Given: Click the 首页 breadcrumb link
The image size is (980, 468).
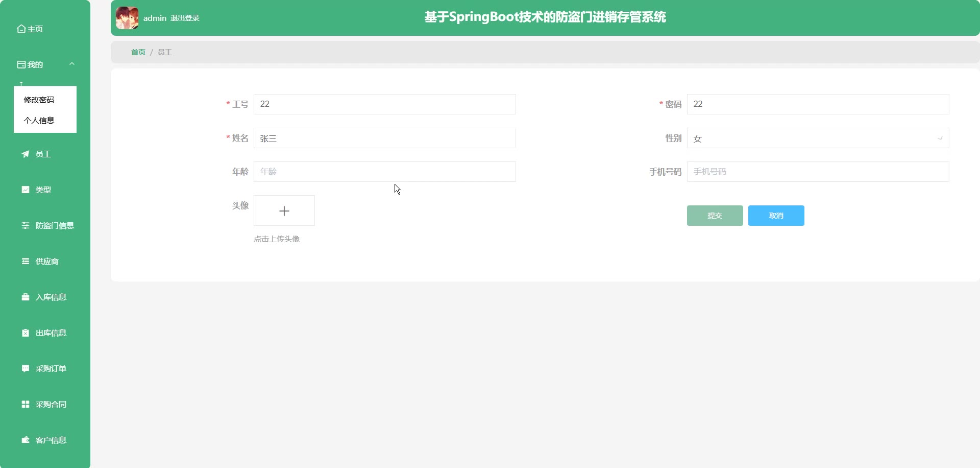Looking at the screenshot, I should click(138, 52).
